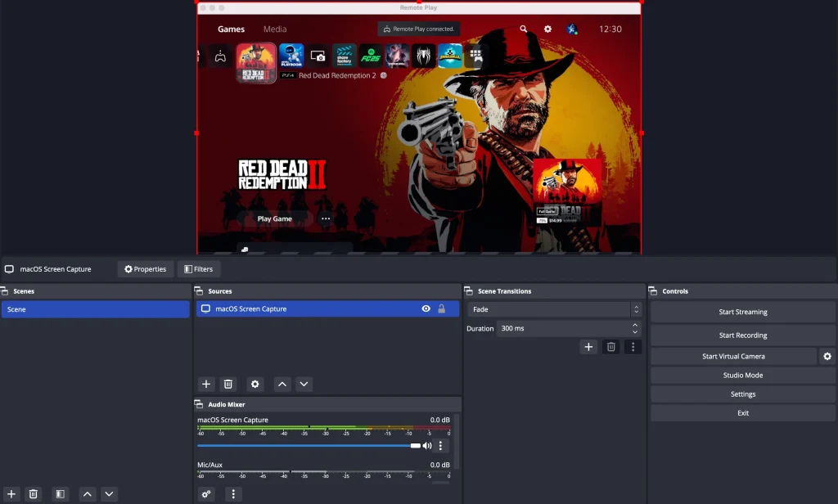Open macOS Screen Capture audio options menu
This screenshot has height=504, width=838.
pos(441,446)
